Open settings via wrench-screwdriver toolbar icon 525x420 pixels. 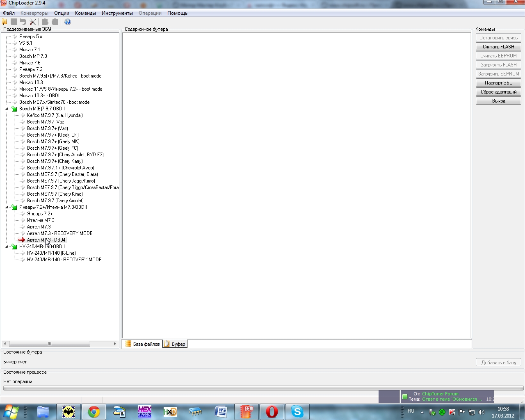click(x=33, y=22)
